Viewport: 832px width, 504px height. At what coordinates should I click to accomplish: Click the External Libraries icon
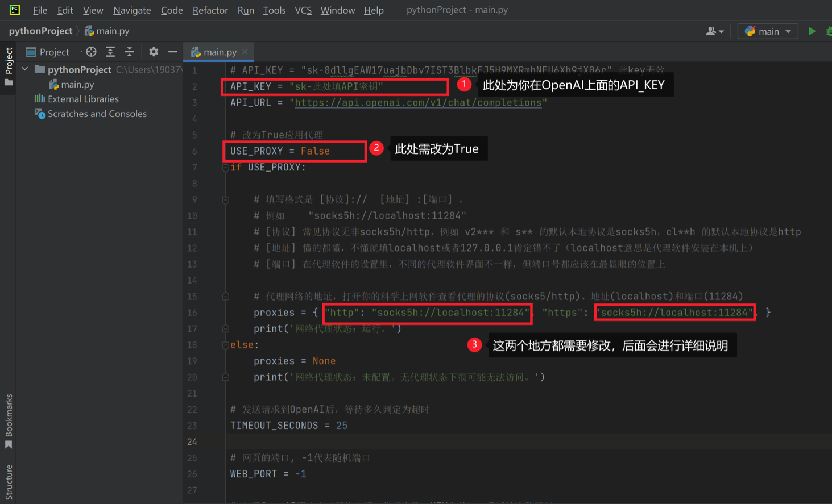pos(40,98)
